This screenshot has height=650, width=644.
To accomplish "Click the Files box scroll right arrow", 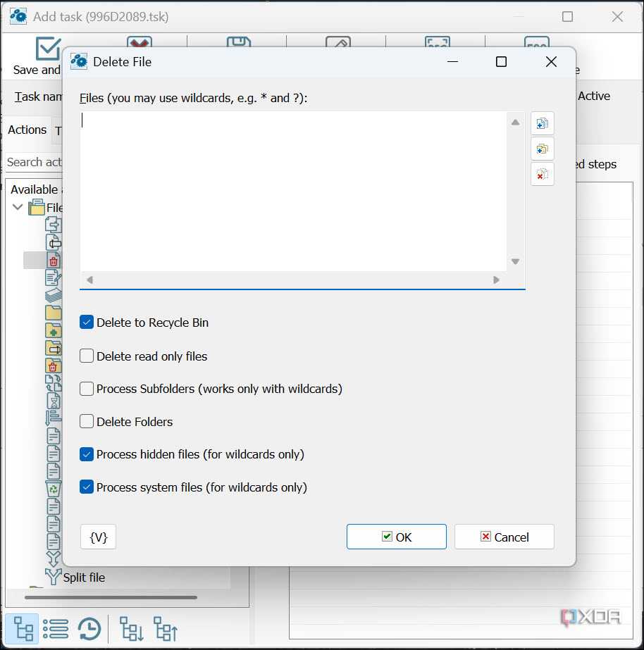I will (x=496, y=280).
